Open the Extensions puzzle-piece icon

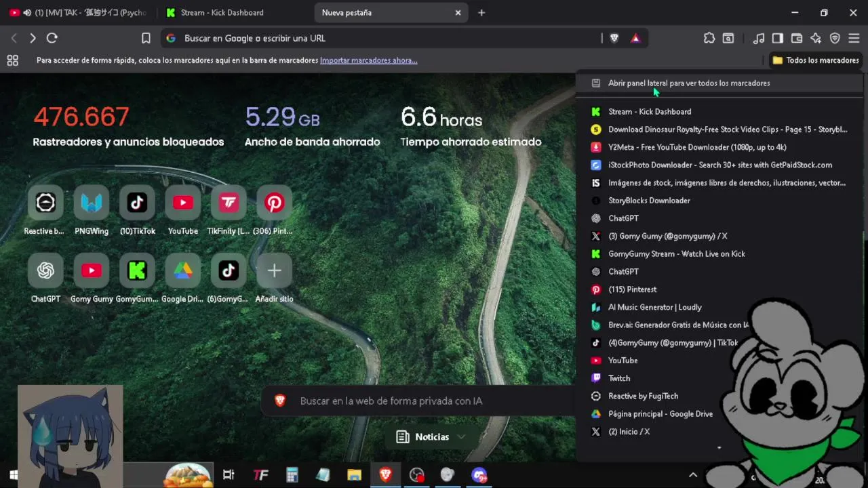tap(709, 38)
